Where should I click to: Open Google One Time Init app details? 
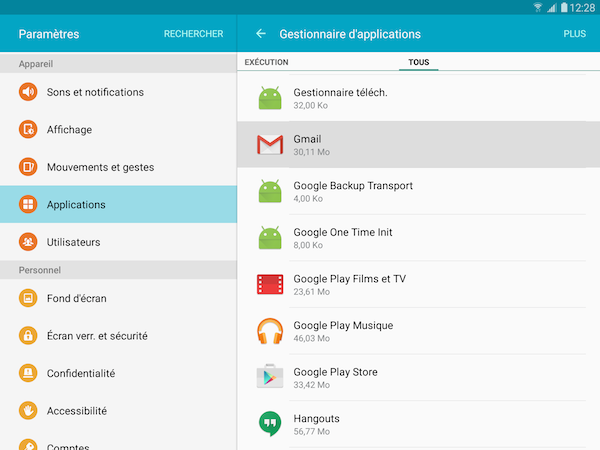[419, 238]
